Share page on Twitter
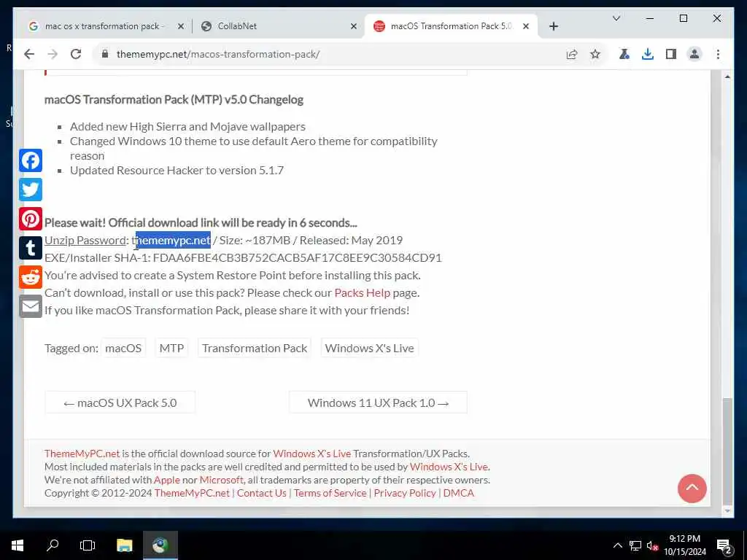This screenshot has width=747, height=560. [x=31, y=190]
